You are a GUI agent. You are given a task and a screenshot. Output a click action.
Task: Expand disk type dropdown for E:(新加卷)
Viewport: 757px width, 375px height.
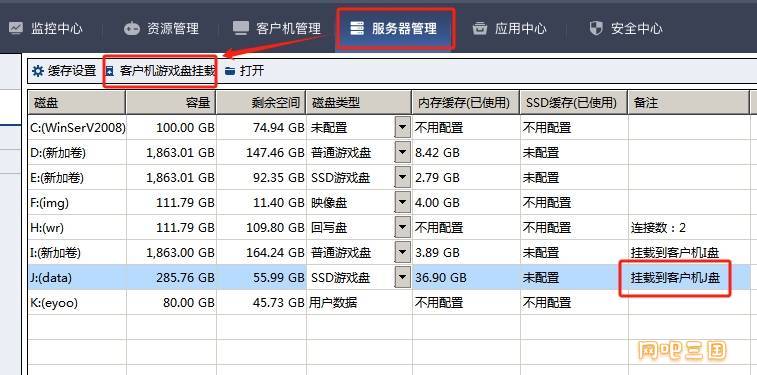[x=403, y=178]
